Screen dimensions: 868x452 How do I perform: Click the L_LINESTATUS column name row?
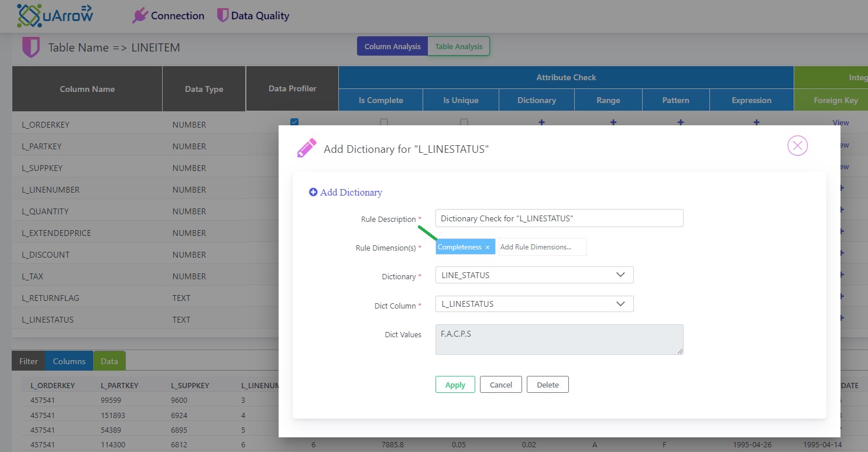coord(48,320)
